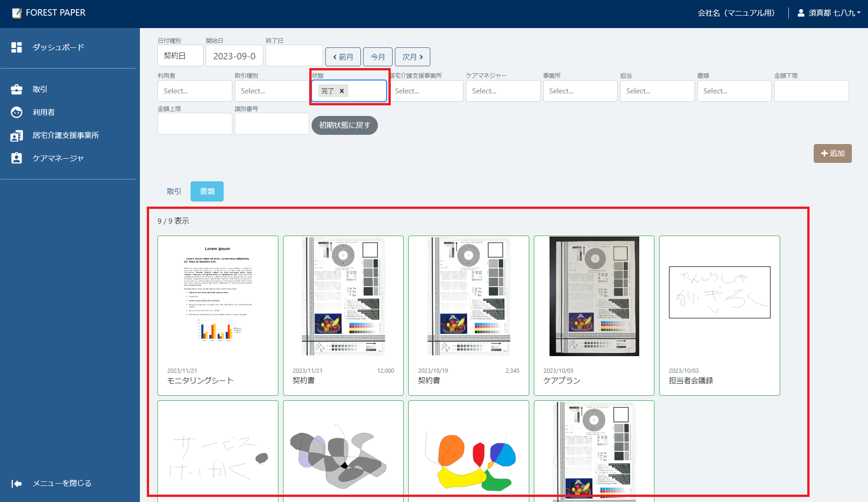Open the 日付種別 dropdown showing 契約日
Viewport: 868px width, 502px height.
pos(180,56)
